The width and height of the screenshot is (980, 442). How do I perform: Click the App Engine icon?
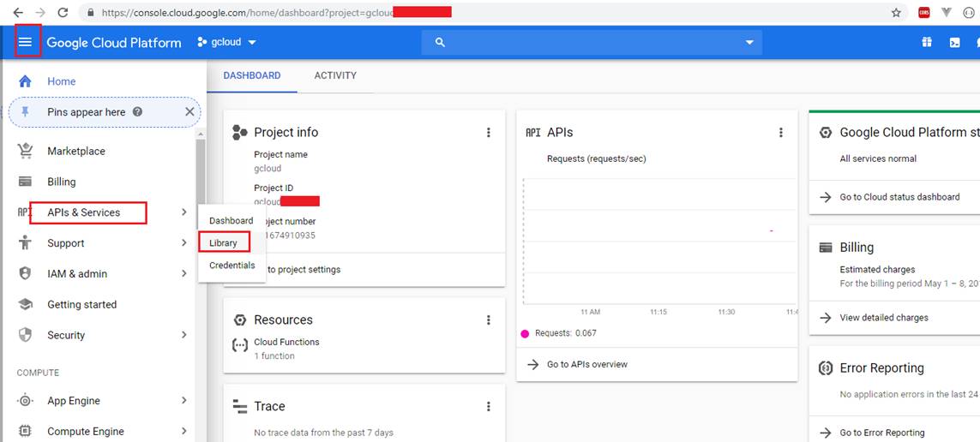click(25, 401)
